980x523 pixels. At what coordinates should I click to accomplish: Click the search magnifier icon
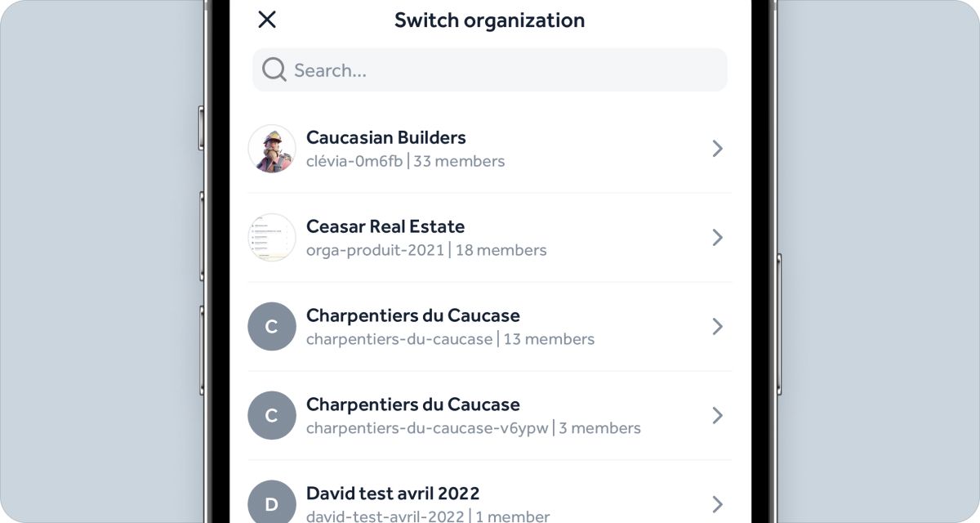pyautogui.click(x=274, y=70)
